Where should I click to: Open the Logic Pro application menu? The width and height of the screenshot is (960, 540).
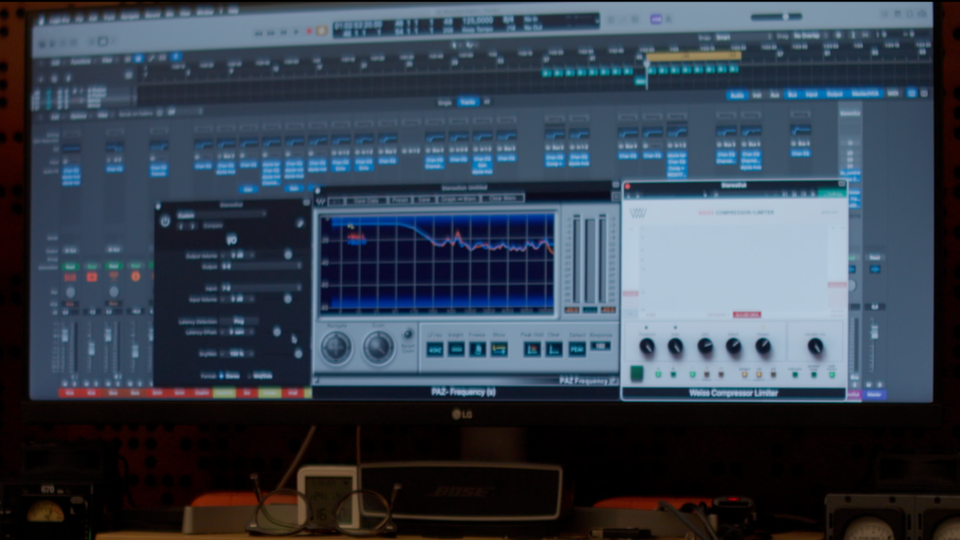coord(59,20)
